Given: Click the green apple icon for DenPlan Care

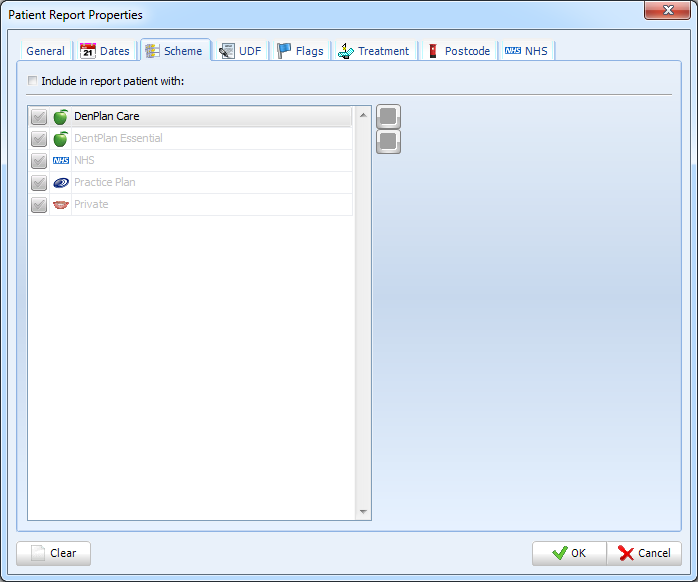Looking at the screenshot, I should (x=61, y=117).
